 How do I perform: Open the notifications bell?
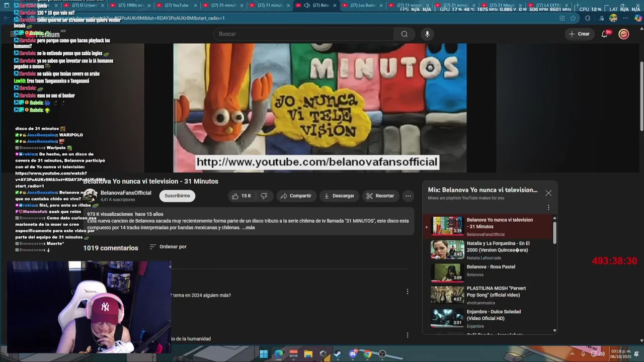click(605, 34)
